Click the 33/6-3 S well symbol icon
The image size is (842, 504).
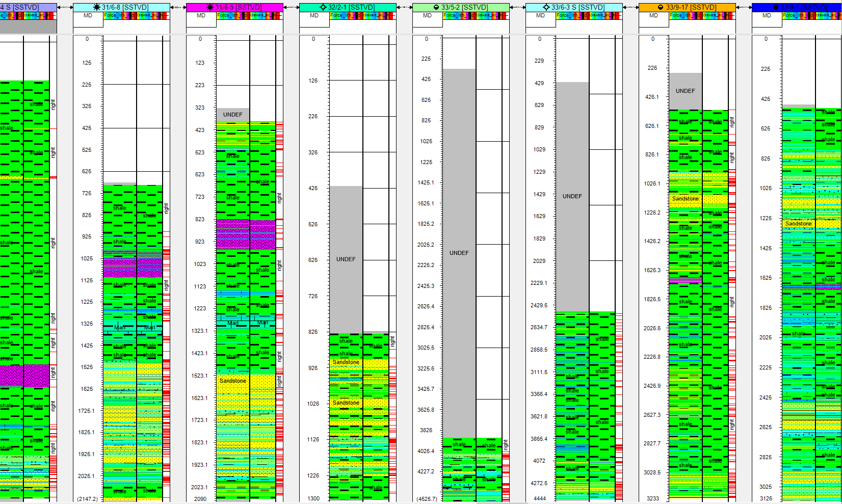[546, 7]
